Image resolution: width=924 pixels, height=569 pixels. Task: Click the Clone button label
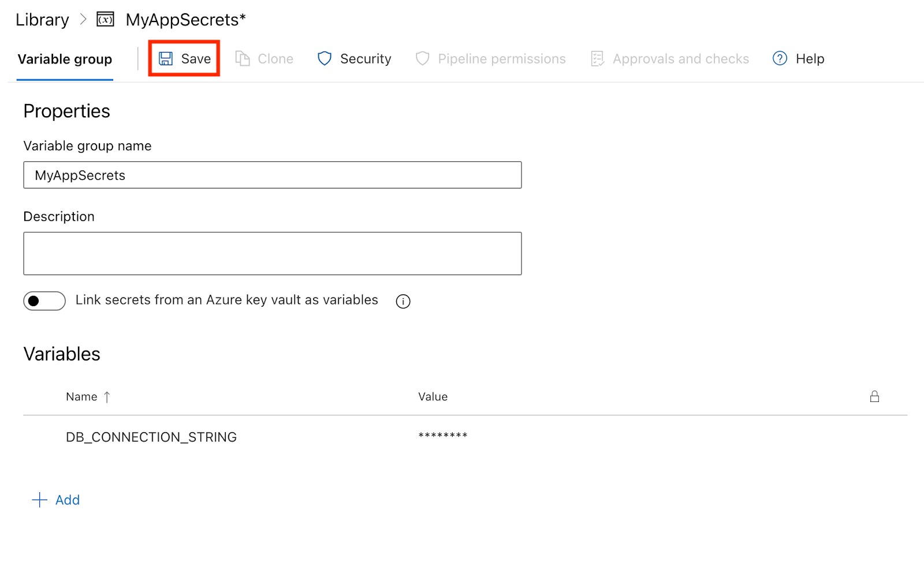[275, 58]
